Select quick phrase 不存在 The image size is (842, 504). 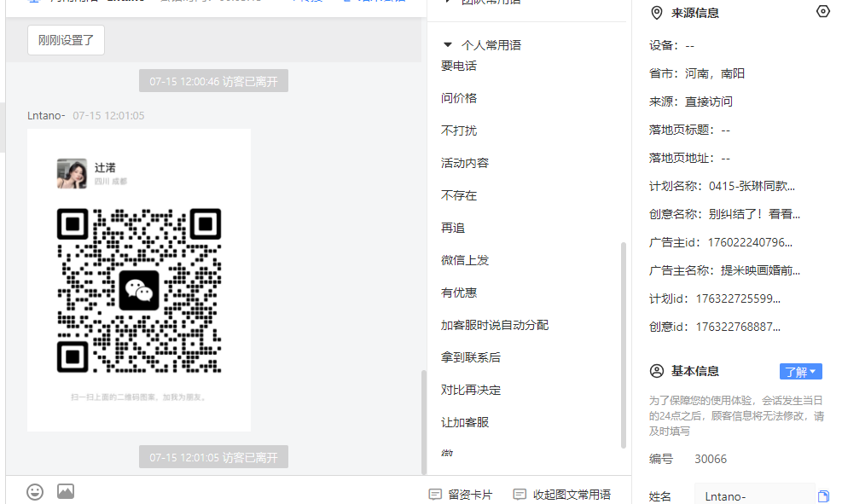pos(459,195)
